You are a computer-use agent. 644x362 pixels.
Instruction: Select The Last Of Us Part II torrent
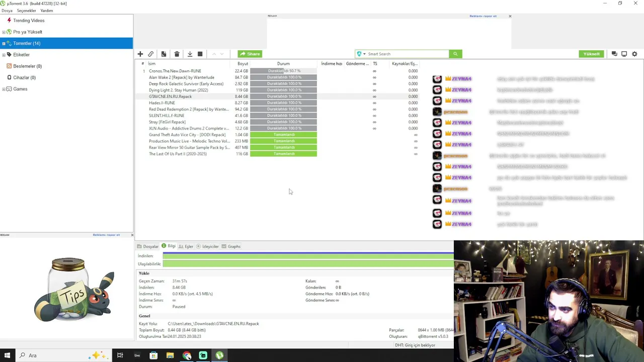277,154
